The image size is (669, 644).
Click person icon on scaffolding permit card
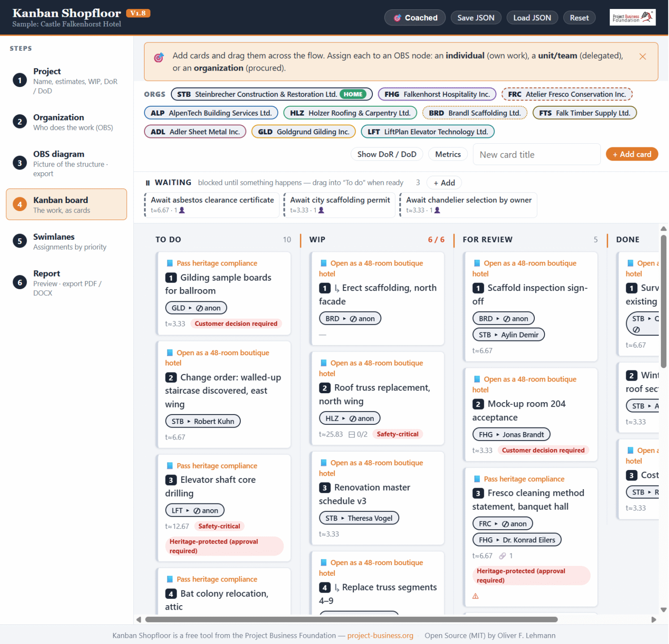(x=321, y=210)
